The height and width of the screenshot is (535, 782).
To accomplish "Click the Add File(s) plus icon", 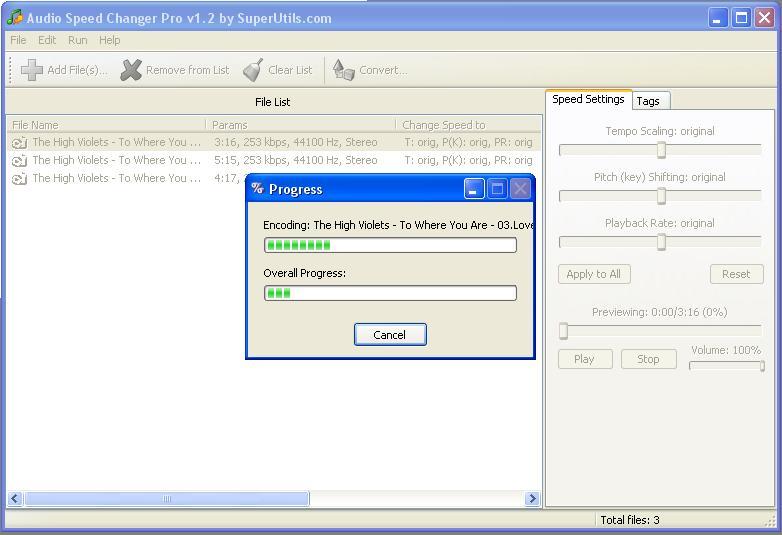I will 31,70.
